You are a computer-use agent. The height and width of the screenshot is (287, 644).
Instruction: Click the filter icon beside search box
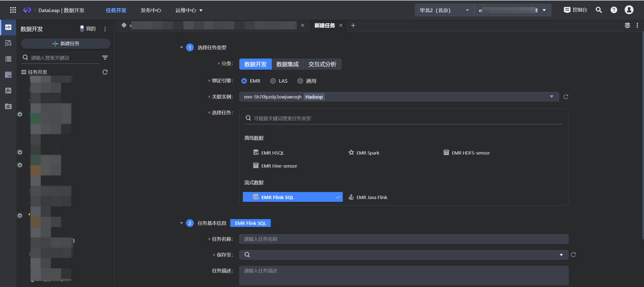[105, 58]
